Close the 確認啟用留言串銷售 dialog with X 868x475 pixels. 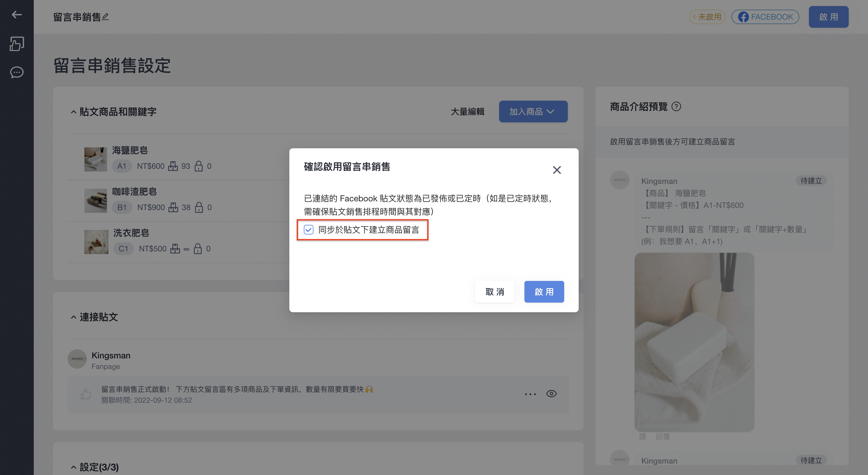[557, 170]
